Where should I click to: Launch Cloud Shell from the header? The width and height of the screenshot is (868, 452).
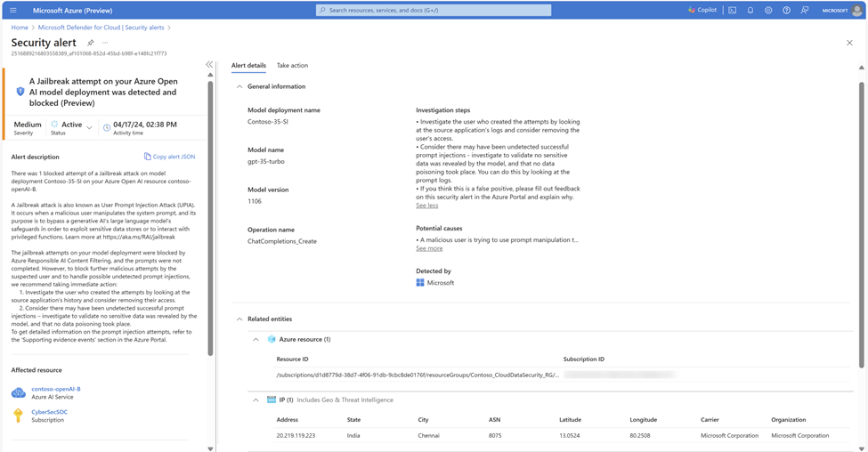[733, 10]
